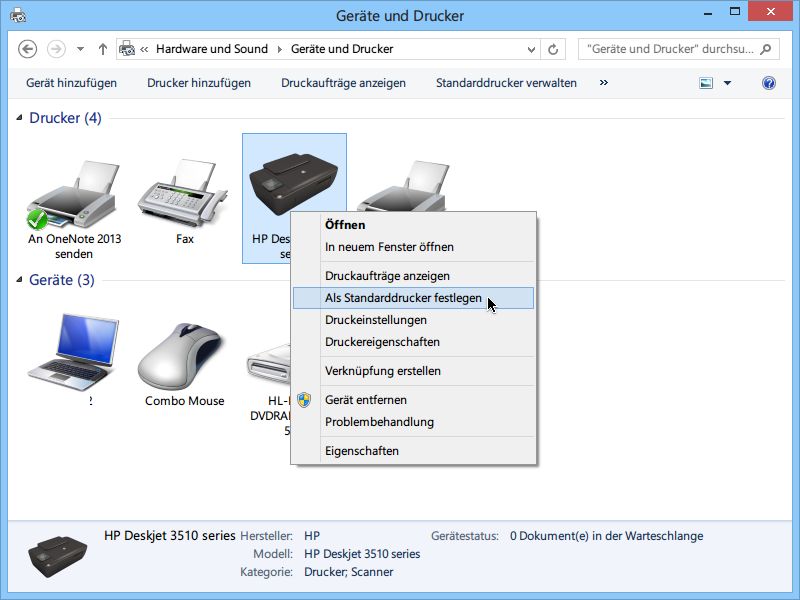Open recent locations dropdown arrow
This screenshot has width=800, height=600.
pos(80,49)
